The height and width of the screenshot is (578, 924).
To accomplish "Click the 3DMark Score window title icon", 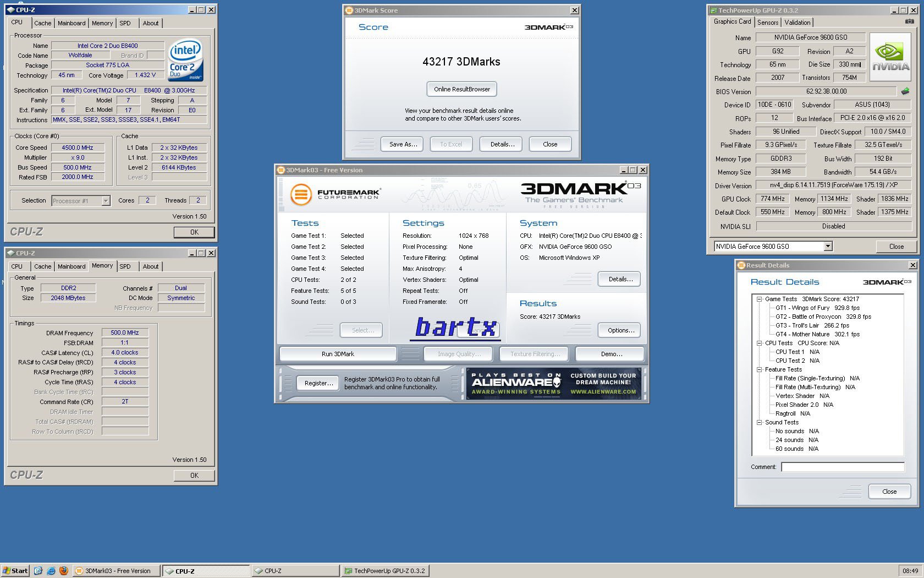I will [x=349, y=10].
